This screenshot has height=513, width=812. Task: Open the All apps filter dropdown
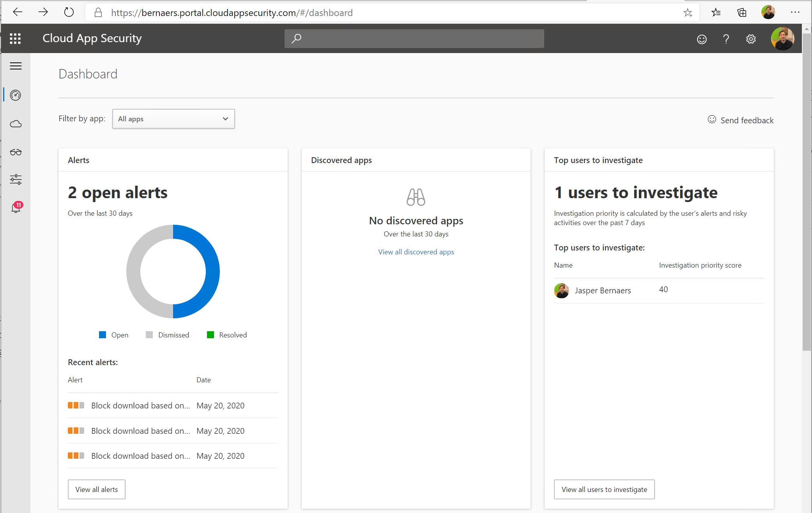click(x=173, y=119)
